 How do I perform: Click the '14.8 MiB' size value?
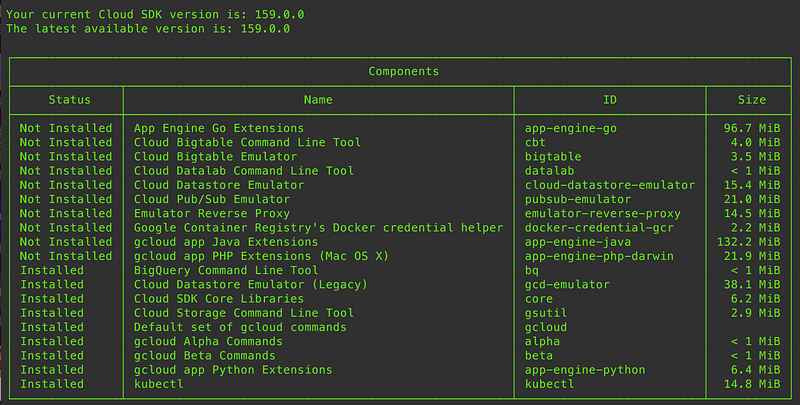[x=752, y=384]
